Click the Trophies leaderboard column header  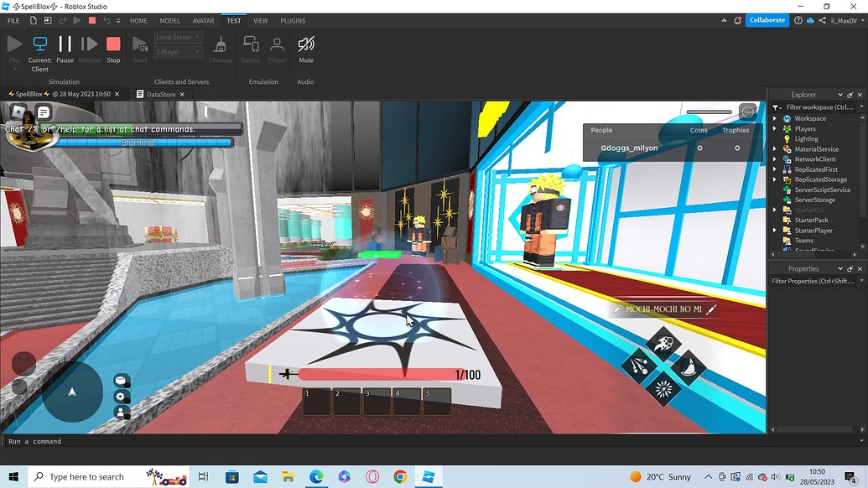pos(735,130)
